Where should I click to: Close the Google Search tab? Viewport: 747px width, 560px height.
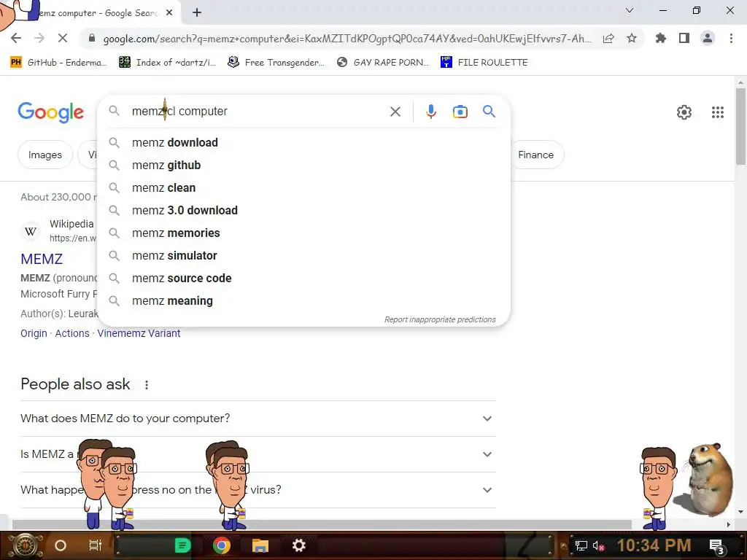click(169, 13)
